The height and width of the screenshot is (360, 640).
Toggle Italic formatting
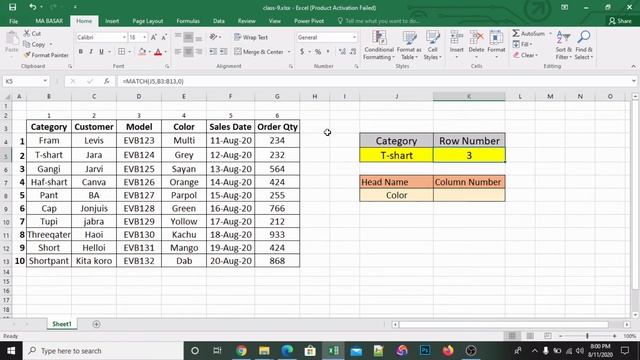click(x=91, y=52)
